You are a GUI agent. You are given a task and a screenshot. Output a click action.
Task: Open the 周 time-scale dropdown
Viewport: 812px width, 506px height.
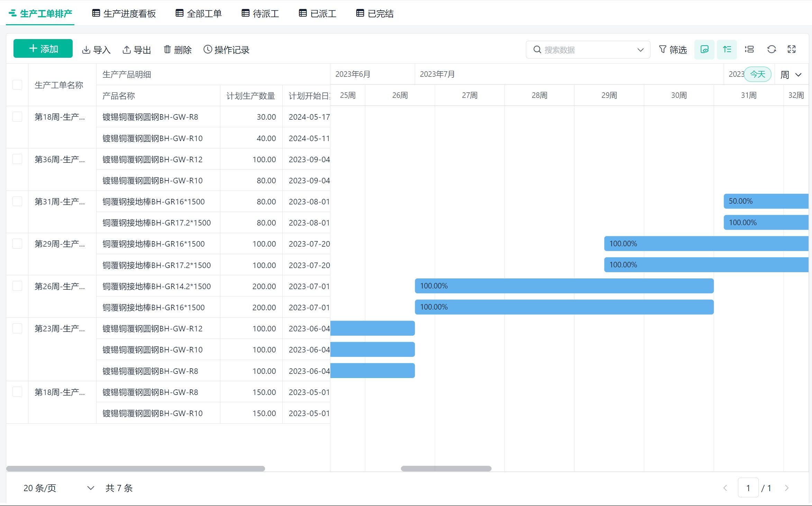(791, 75)
